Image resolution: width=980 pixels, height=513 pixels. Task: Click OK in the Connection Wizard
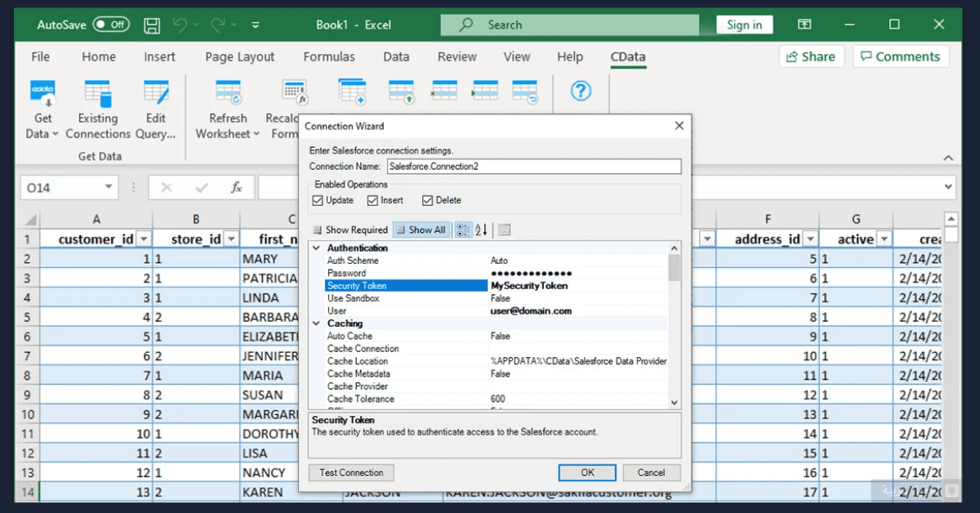pos(587,472)
